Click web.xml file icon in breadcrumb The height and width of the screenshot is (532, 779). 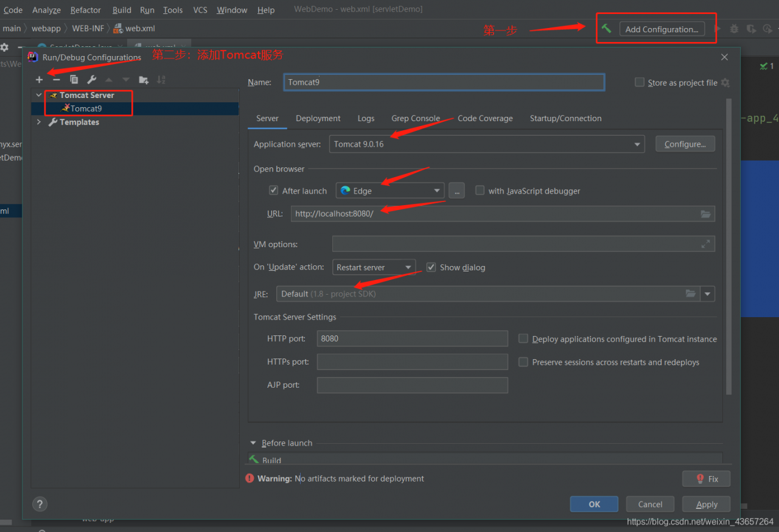118,29
